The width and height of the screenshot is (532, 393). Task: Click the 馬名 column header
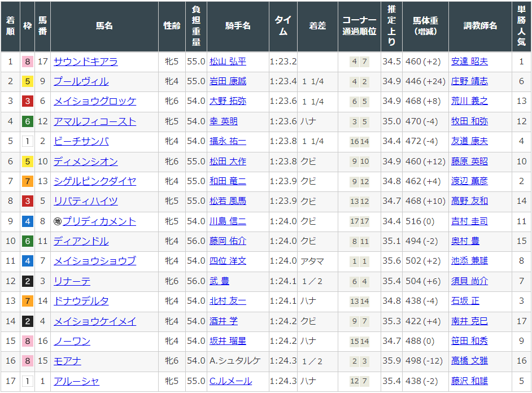(104, 26)
